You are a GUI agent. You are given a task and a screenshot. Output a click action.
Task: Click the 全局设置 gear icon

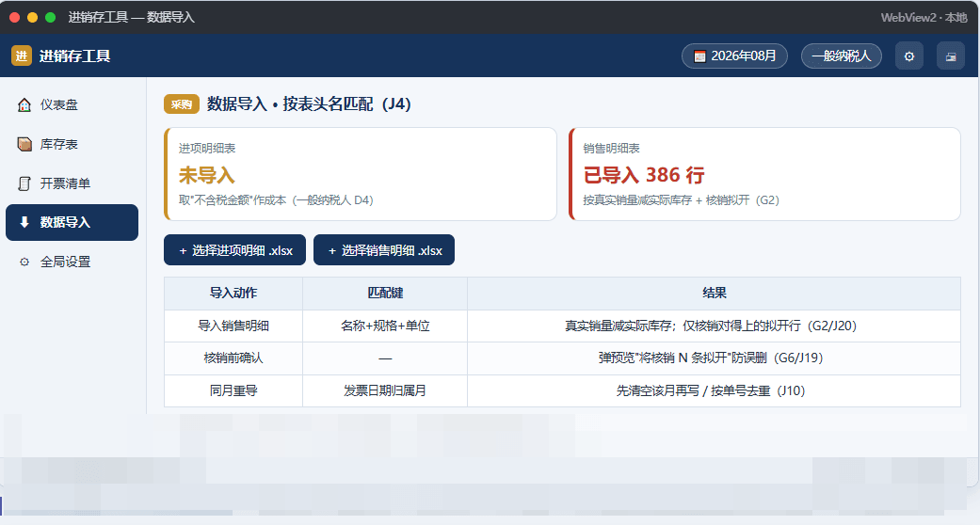click(x=24, y=262)
